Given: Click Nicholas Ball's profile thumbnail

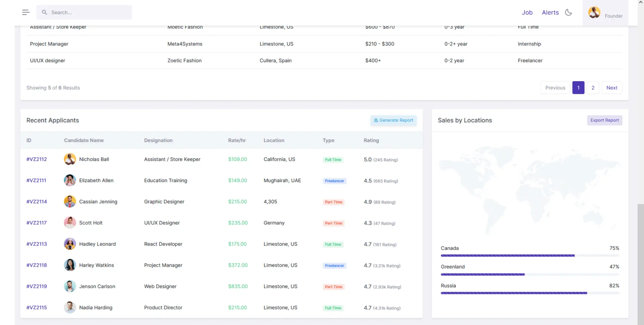Looking at the screenshot, I should pyautogui.click(x=70, y=159).
